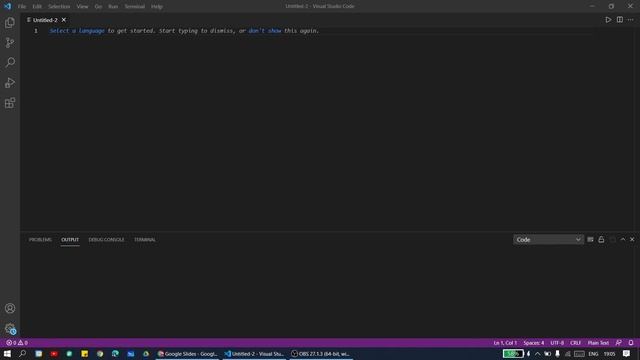
Task: Open the Extensions view
Action: click(x=10, y=103)
